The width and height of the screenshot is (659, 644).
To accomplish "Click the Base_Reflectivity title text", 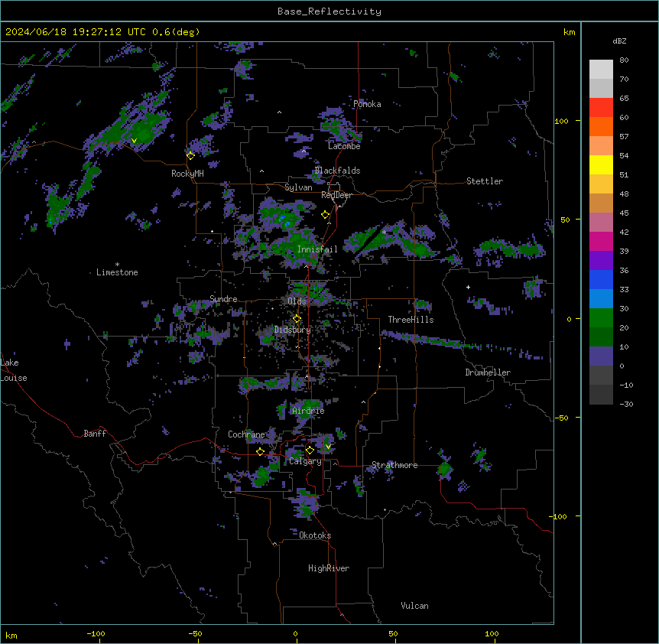I will pos(329,11).
